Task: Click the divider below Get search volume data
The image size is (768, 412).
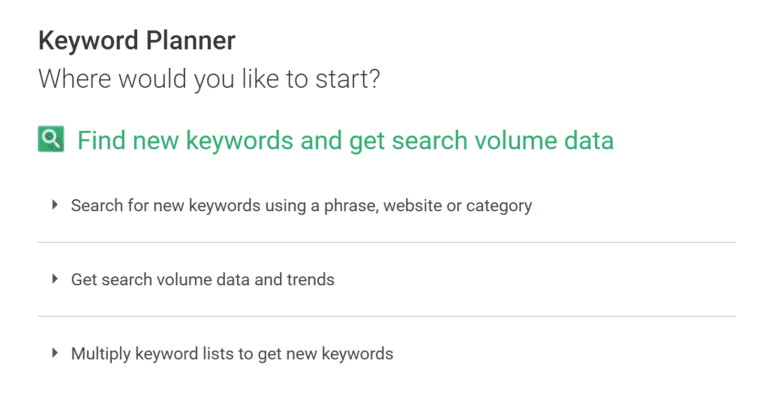Action: click(x=387, y=316)
